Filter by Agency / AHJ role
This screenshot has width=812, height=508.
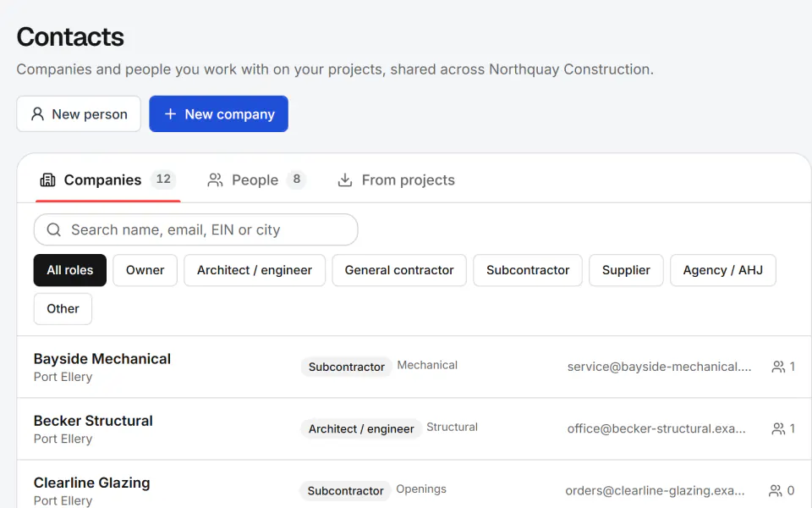(x=723, y=270)
